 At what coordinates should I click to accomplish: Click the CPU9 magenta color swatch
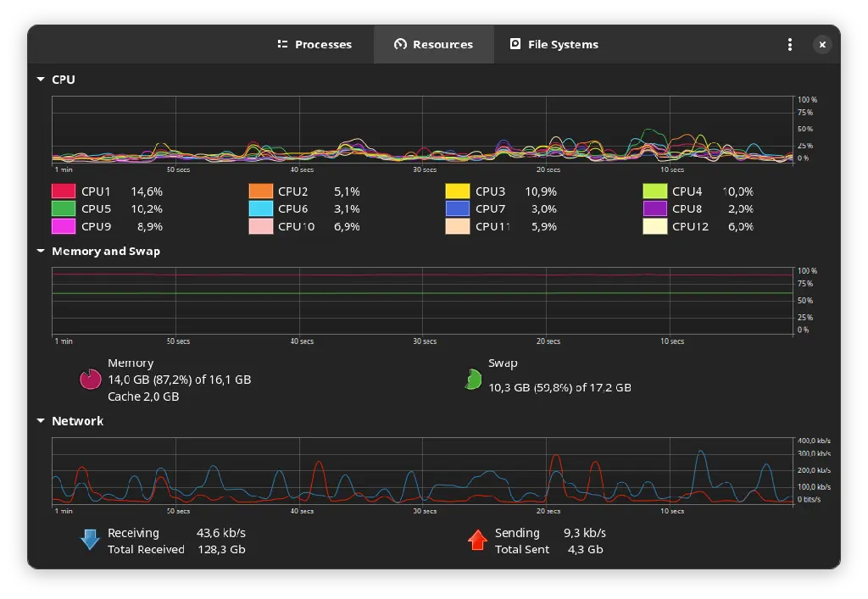[64, 226]
